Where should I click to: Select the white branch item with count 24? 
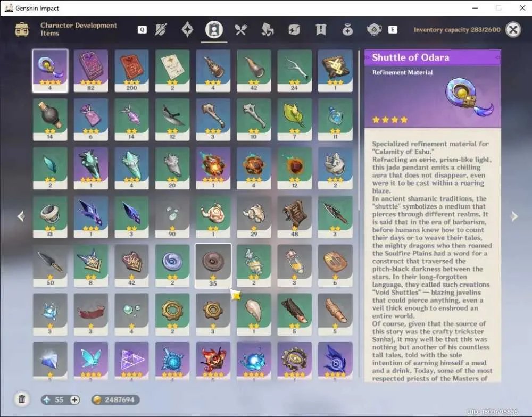(295, 71)
